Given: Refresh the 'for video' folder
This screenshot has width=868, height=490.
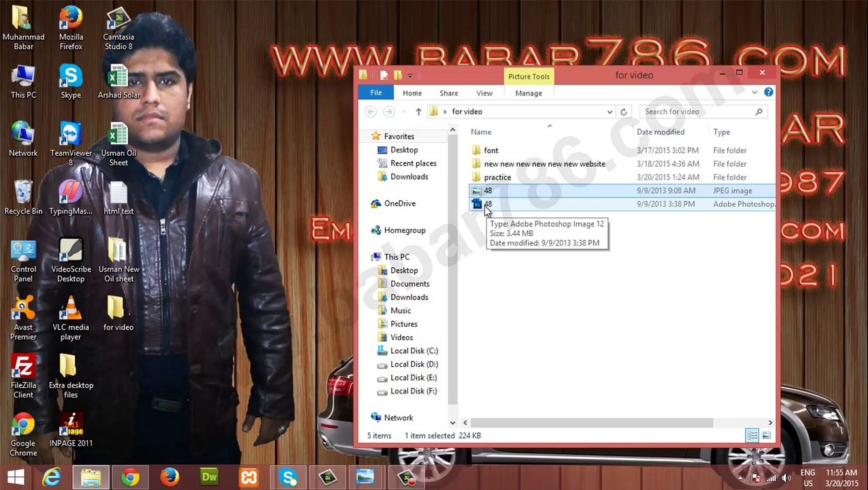Looking at the screenshot, I should point(623,112).
